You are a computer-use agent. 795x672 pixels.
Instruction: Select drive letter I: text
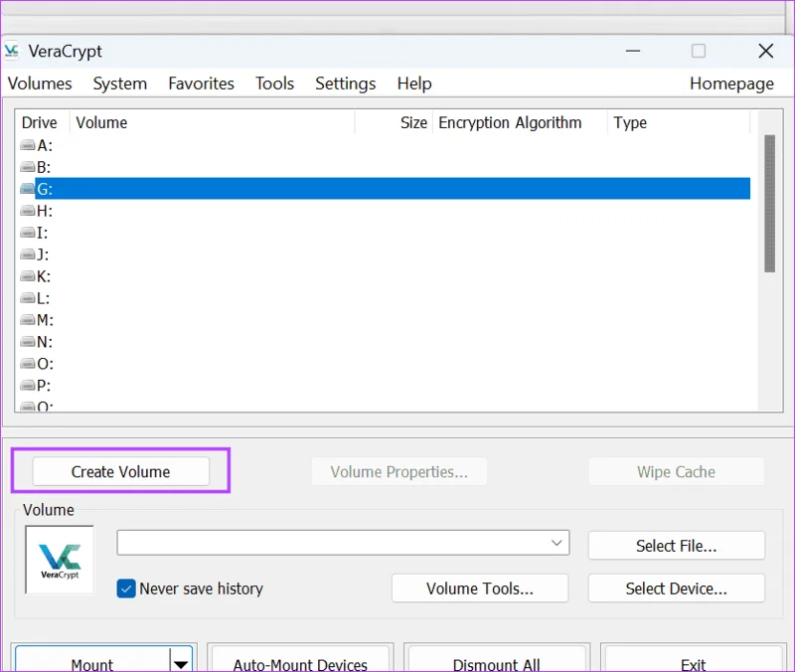(42, 233)
